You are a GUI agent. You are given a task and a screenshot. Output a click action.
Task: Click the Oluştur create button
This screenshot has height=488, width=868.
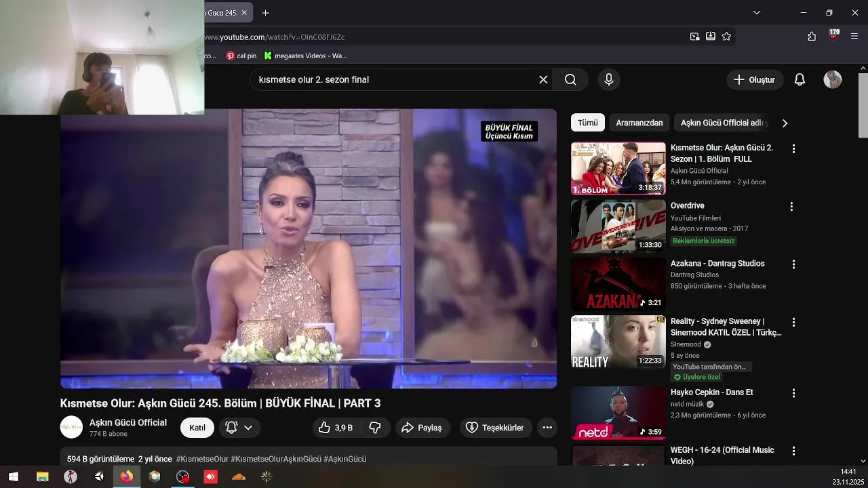point(755,80)
